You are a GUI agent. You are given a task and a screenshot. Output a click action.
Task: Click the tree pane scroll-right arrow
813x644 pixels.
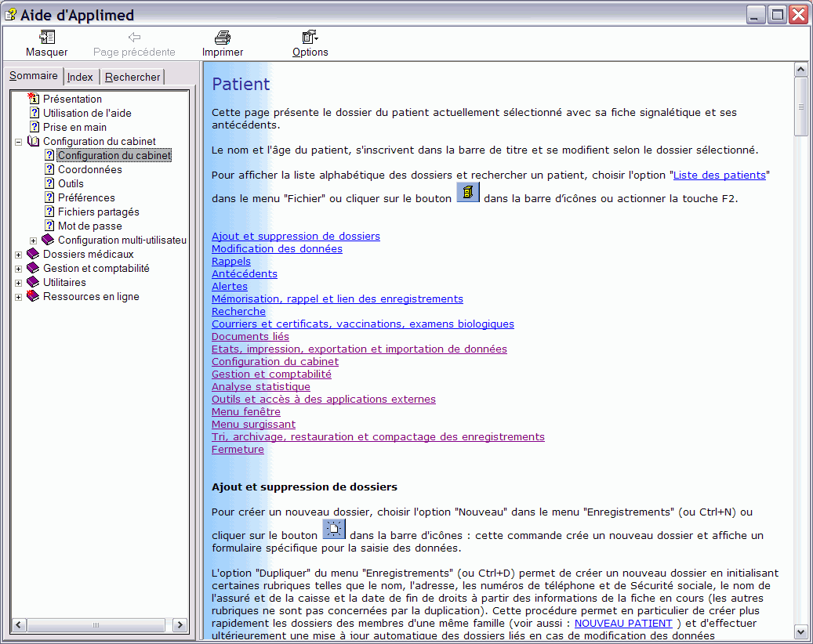180,625
